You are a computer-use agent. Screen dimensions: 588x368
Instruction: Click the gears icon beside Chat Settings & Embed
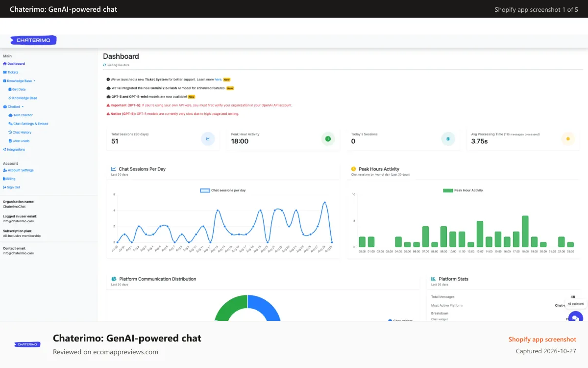(x=11, y=124)
